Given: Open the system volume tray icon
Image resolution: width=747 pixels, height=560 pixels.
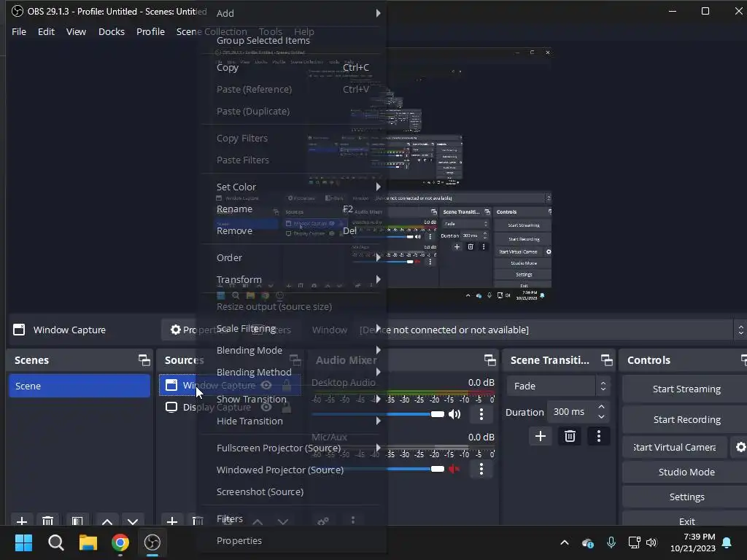Looking at the screenshot, I should (651, 542).
